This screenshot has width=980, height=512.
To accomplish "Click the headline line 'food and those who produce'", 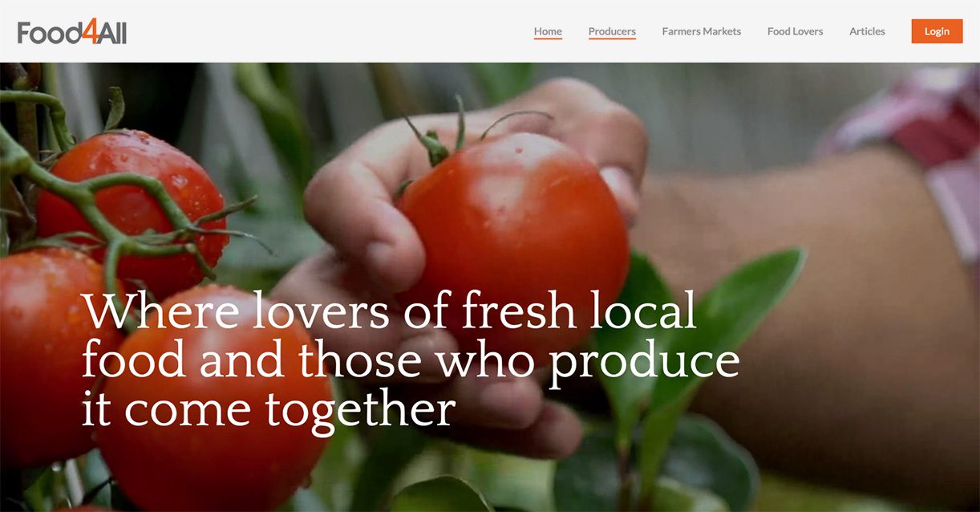I will [411, 360].
